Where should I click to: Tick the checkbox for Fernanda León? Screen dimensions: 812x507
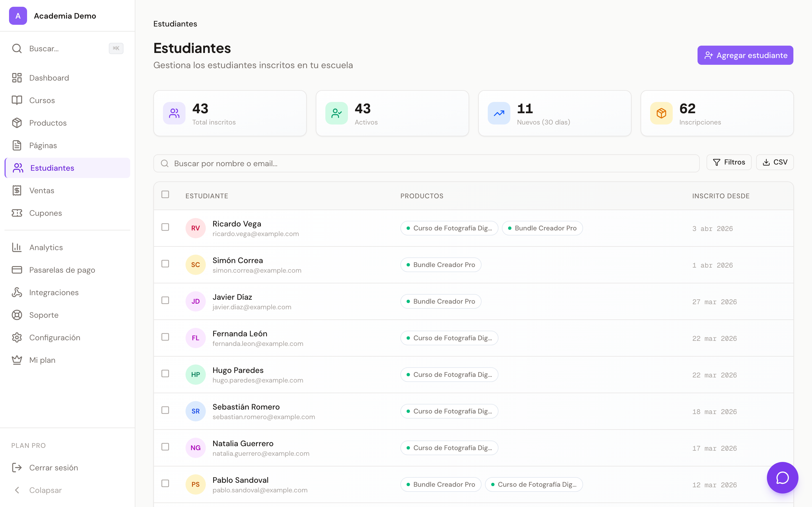click(x=165, y=337)
